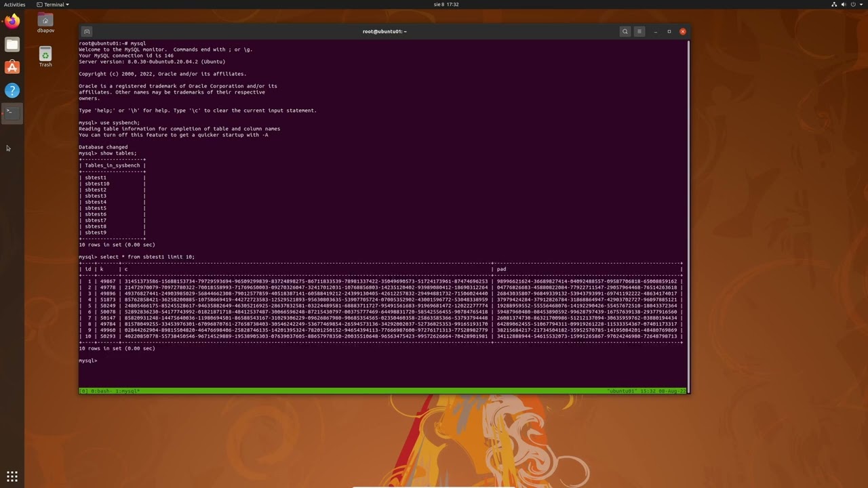Open the volume indicator in top bar
The width and height of the screenshot is (868, 488).
tap(844, 4)
